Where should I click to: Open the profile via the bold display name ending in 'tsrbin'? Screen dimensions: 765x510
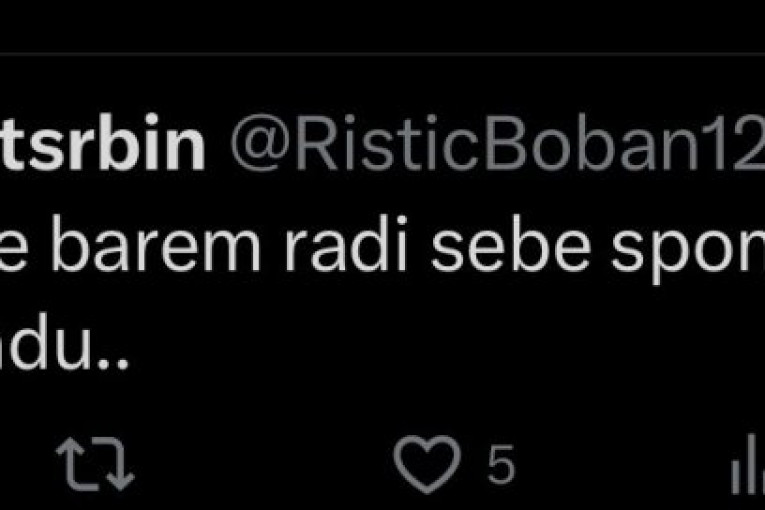coord(102,142)
